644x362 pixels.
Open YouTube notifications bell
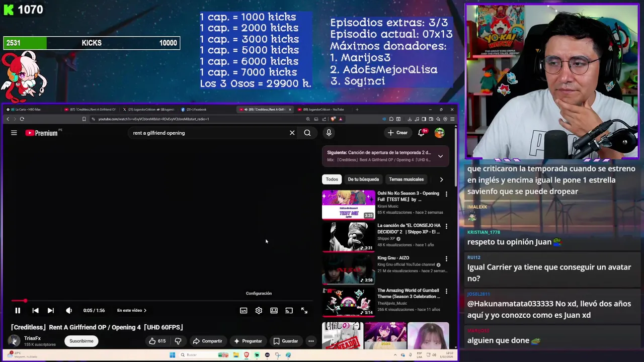[422, 133]
